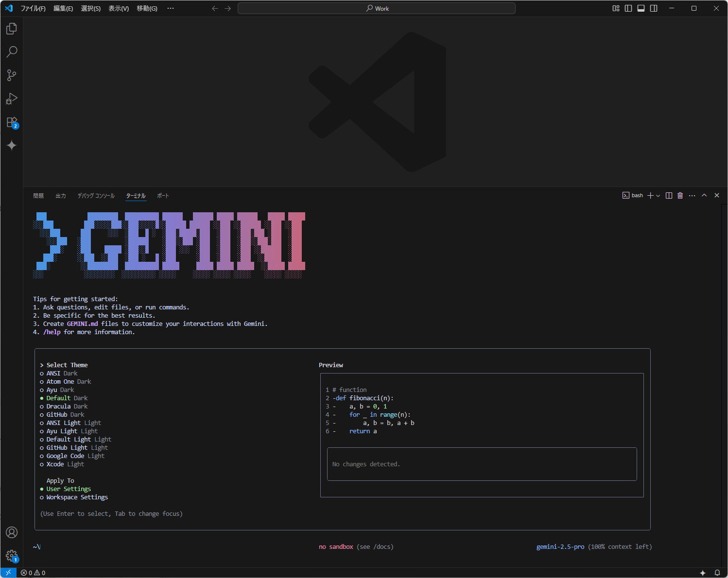Screen dimensions: 728x578
Task: Select the Dracula Dark theme option
Action: coord(64,407)
